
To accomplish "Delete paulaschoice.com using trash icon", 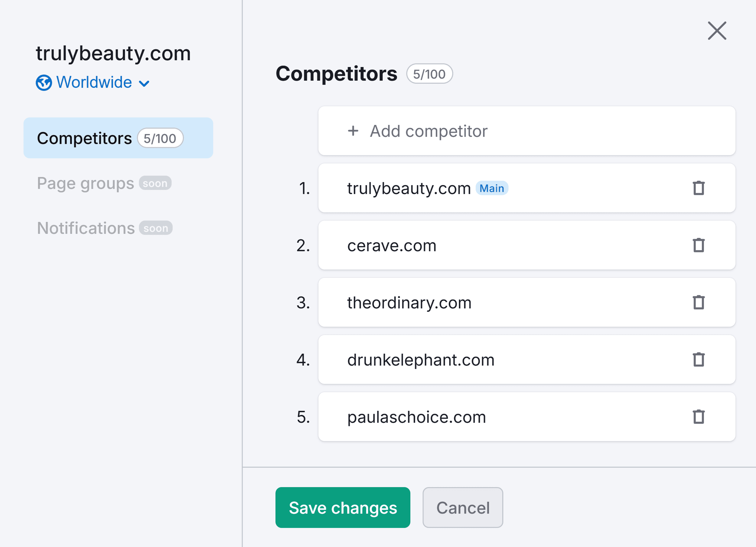I will click(x=699, y=417).
